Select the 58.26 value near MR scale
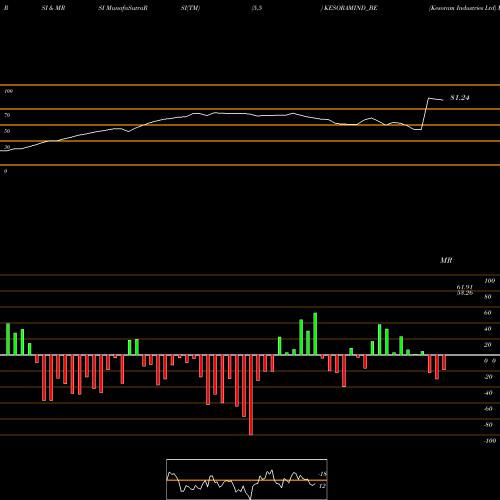This screenshot has height=500, width=500. [x=465, y=293]
